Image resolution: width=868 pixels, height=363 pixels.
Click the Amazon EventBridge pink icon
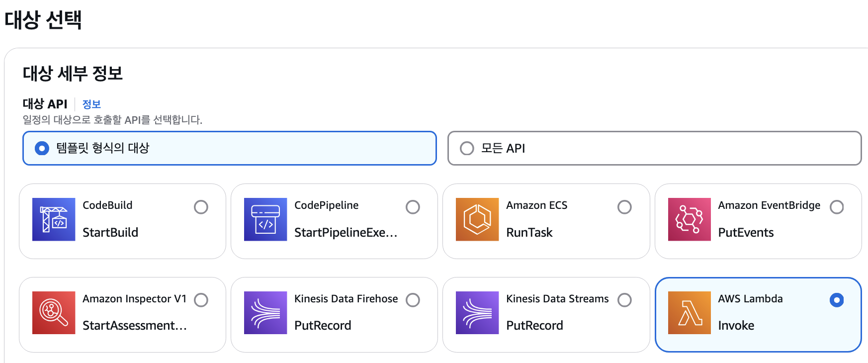coord(689,219)
